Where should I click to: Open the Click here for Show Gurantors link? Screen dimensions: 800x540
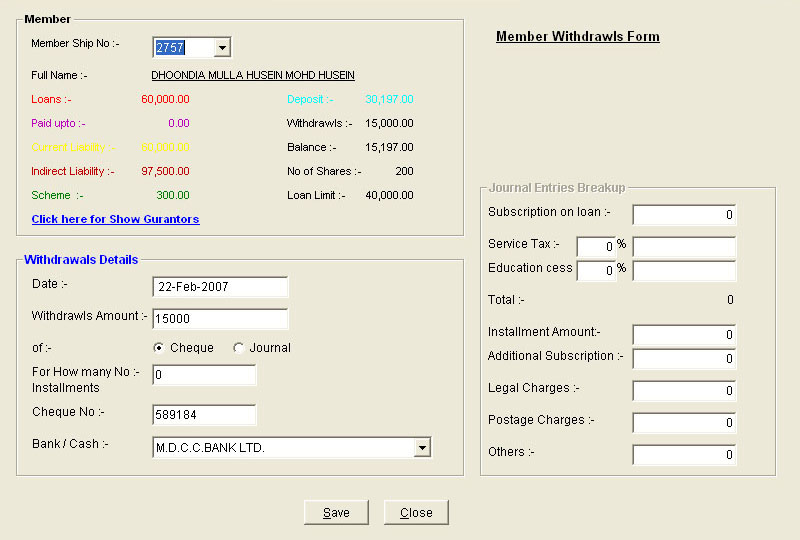115,219
